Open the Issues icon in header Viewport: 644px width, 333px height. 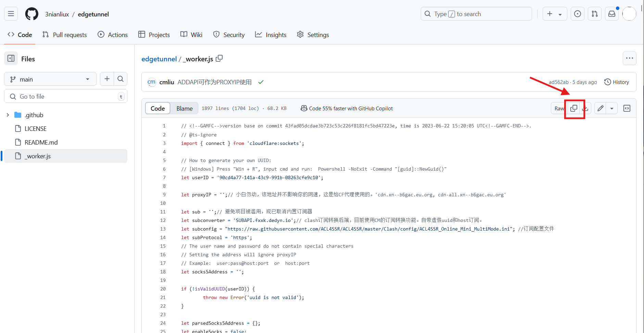[578, 14]
